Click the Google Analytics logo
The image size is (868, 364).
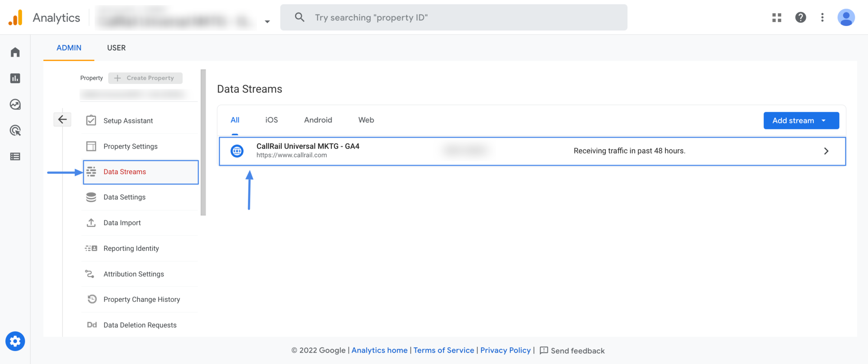pyautogui.click(x=15, y=17)
